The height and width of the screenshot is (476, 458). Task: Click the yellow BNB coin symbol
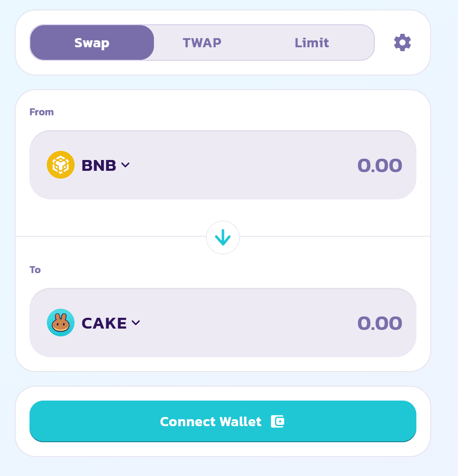point(60,165)
